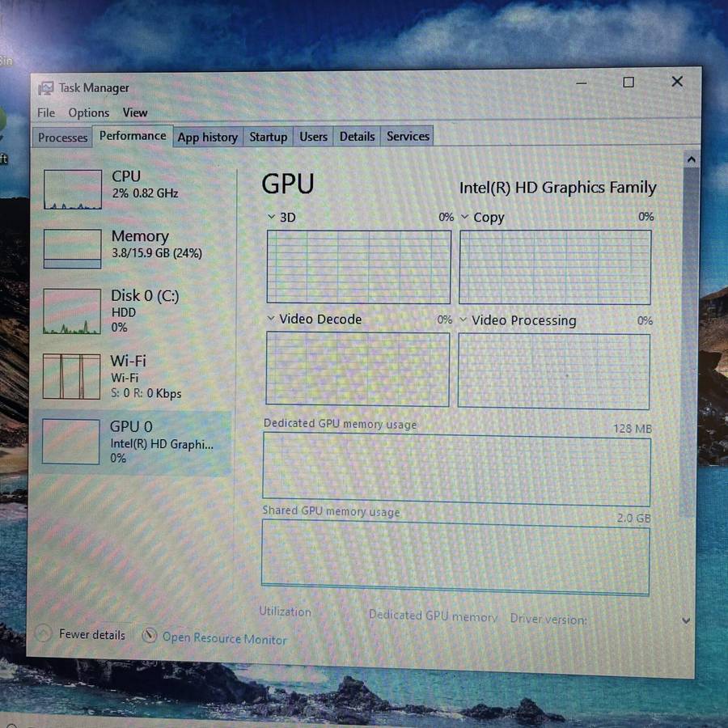Click the Video Processing utilization graph
Screen dimensions: 728x728
pos(553,371)
